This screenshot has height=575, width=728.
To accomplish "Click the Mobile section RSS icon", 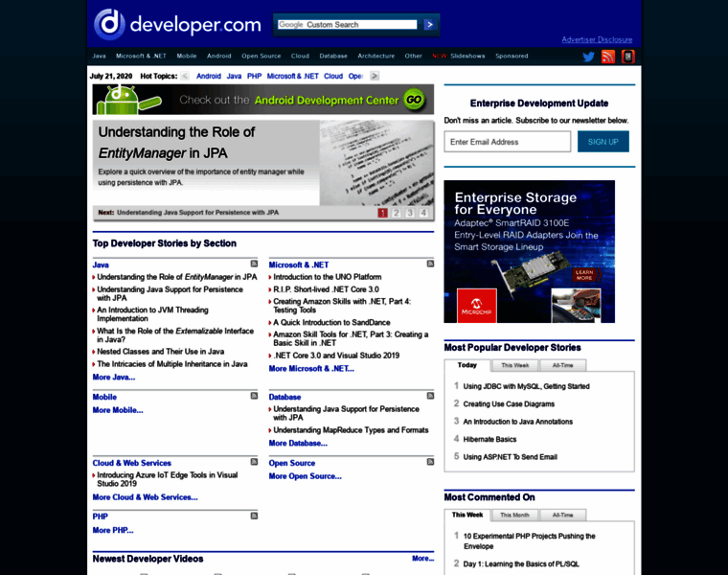I will [x=254, y=396].
